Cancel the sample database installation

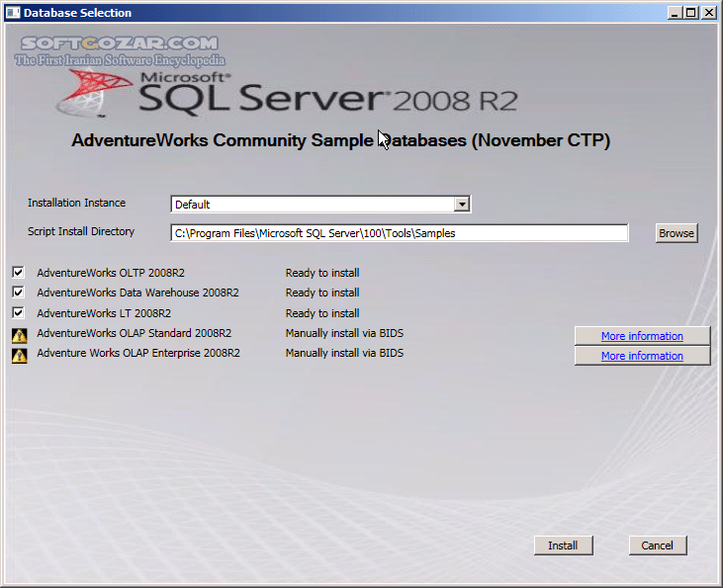pos(657,546)
